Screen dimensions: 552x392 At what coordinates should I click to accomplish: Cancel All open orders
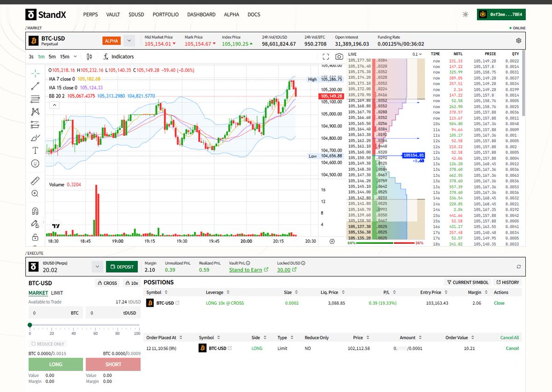point(510,338)
